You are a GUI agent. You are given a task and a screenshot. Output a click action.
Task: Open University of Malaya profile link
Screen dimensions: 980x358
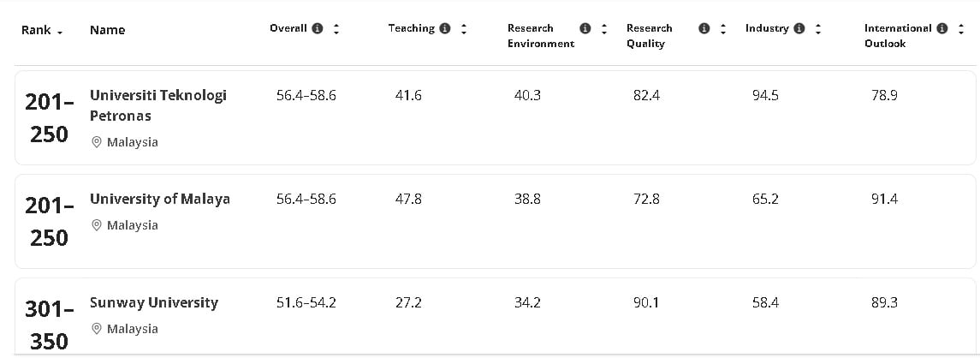tap(159, 199)
